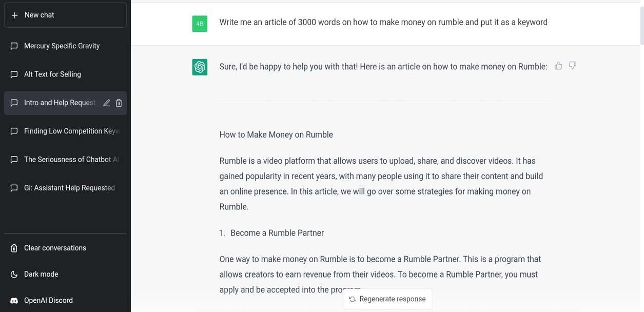Viewport: 644px width, 312px height.
Task: Rename chat using the pencil edit icon
Action: coord(107,103)
